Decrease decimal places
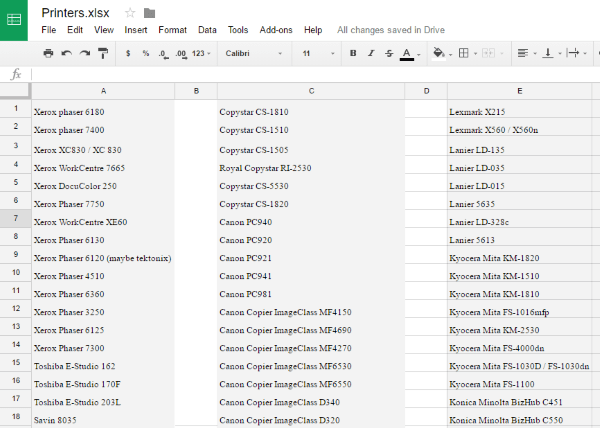Screen dimensions: 600x428 (x=163, y=54)
